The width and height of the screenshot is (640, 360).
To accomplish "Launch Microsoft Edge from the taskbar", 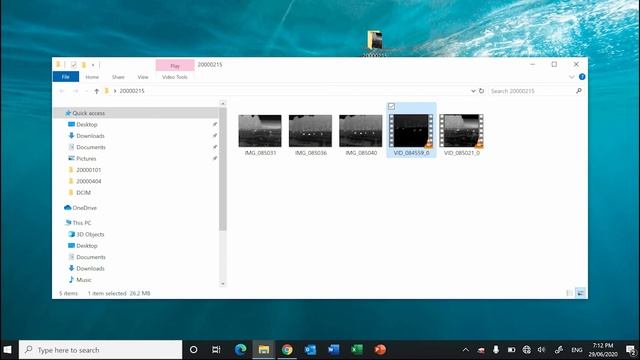I will [240, 350].
